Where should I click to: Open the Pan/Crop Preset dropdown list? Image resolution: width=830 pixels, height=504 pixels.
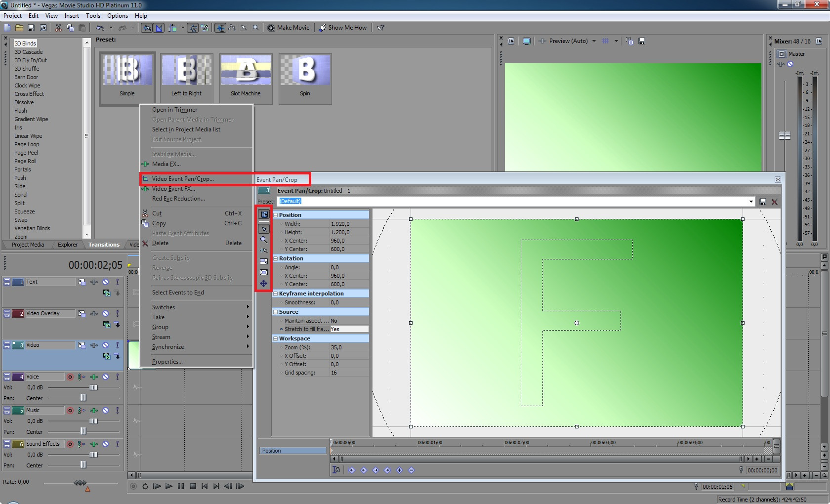tap(751, 202)
